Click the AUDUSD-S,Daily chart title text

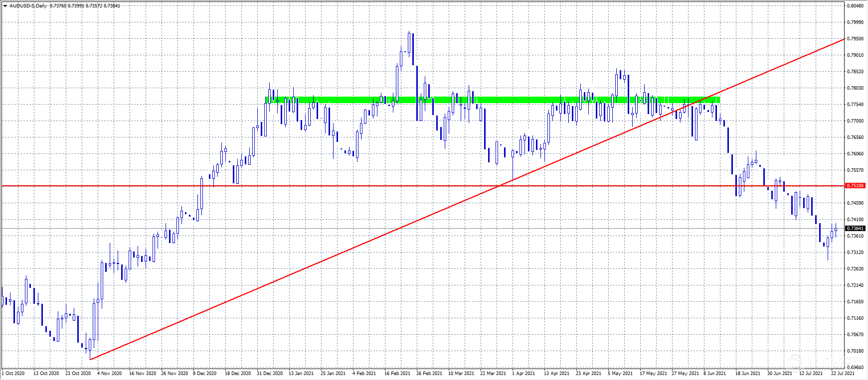pos(29,6)
